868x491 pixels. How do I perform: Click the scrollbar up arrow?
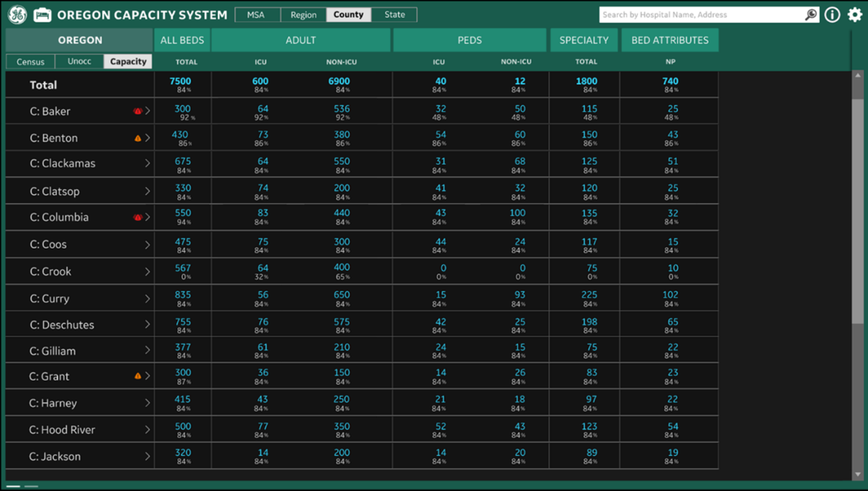click(x=857, y=75)
